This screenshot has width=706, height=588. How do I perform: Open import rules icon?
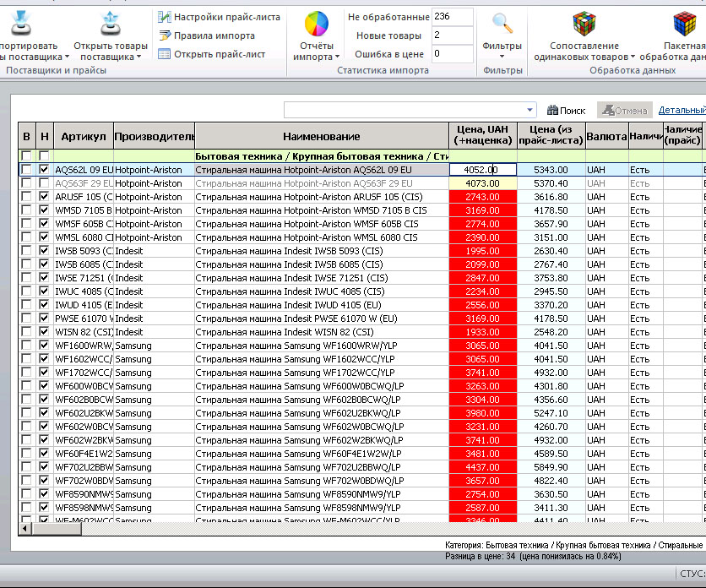(x=164, y=35)
